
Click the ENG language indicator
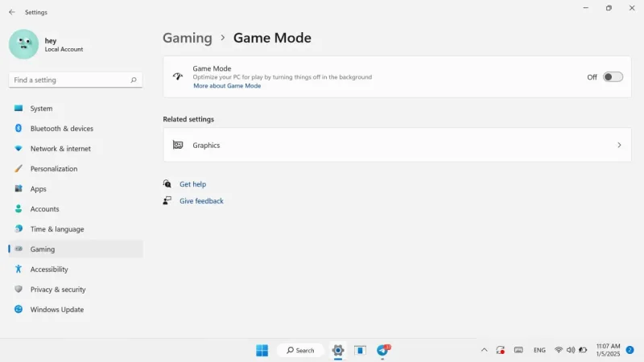(x=539, y=350)
